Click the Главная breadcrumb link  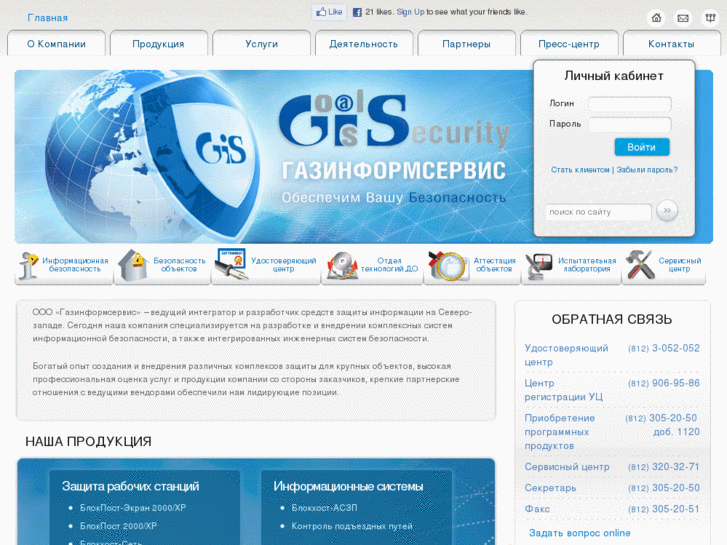pyautogui.click(x=48, y=18)
